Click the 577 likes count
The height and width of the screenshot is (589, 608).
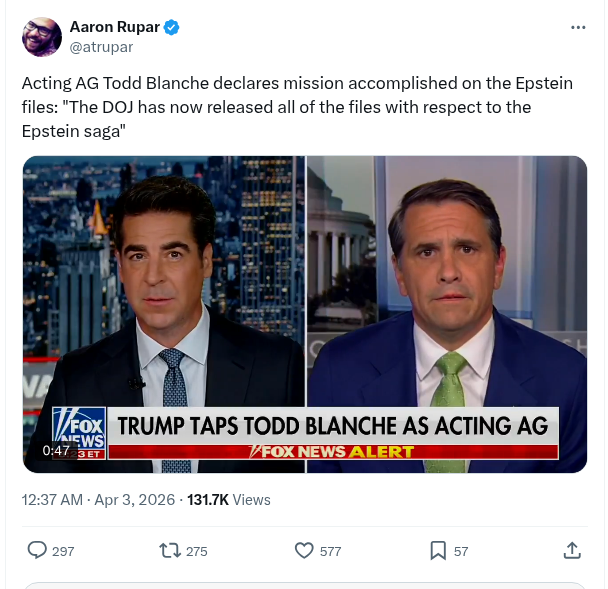tap(330, 551)
